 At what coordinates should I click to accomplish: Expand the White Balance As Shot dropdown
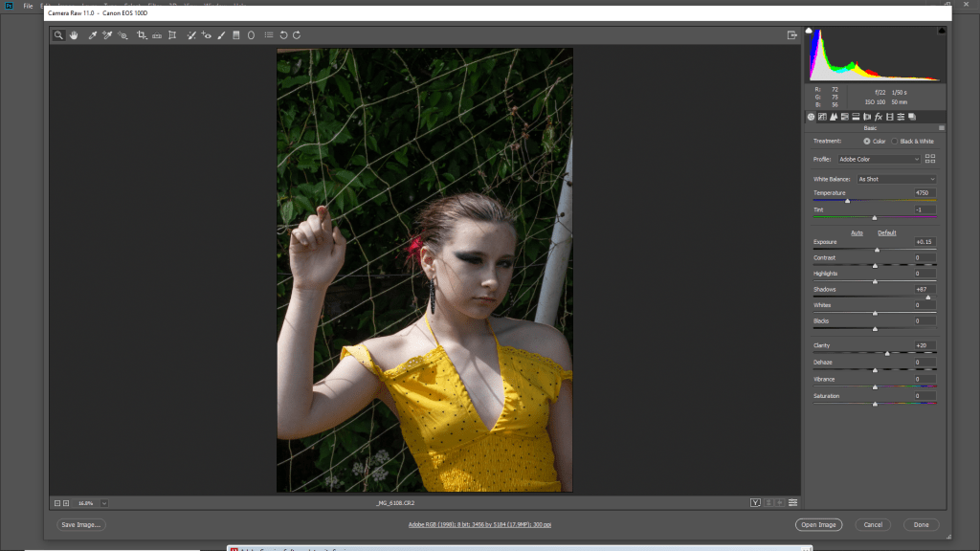coord(896,179)
